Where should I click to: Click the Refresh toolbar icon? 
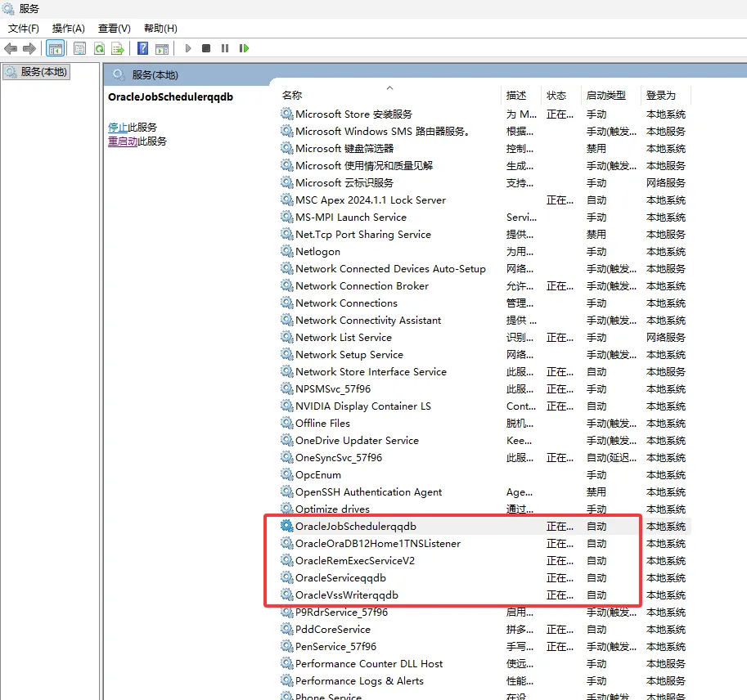click(x=99, y=48)
